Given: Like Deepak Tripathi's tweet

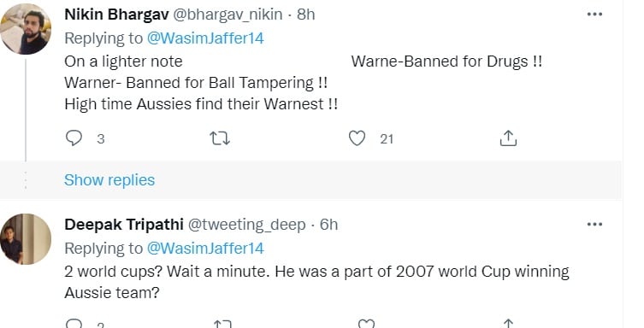Looking at the screenshot, I should [x=366, y=324].
